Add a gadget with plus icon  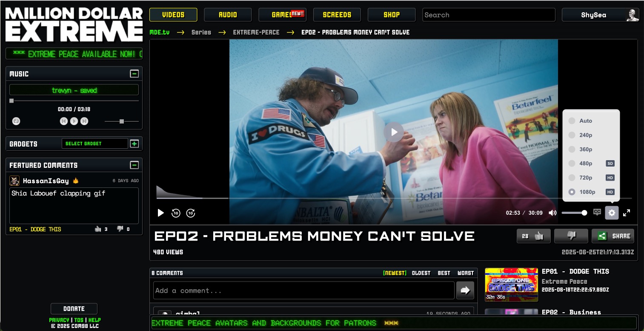(x=134, y=144)
